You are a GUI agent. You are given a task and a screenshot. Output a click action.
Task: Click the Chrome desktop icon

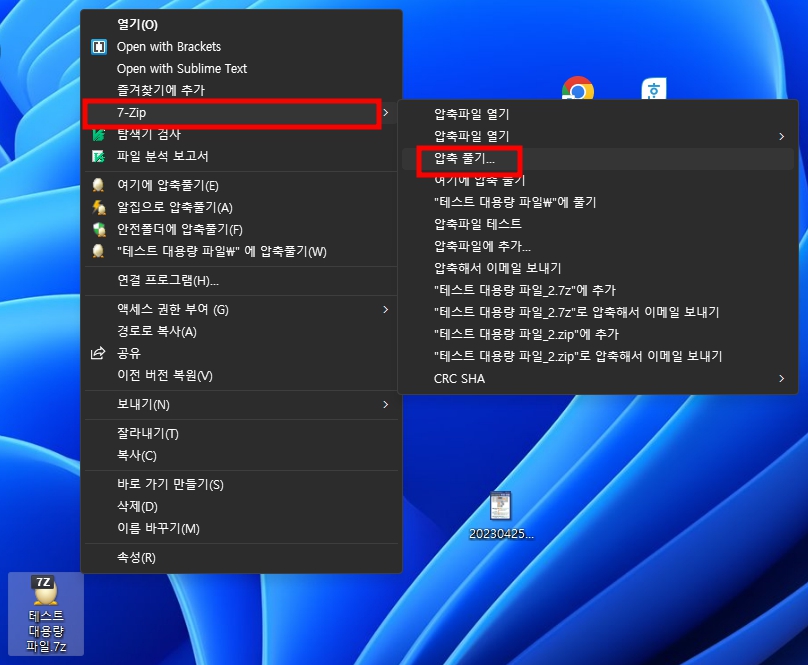[578, 89]
